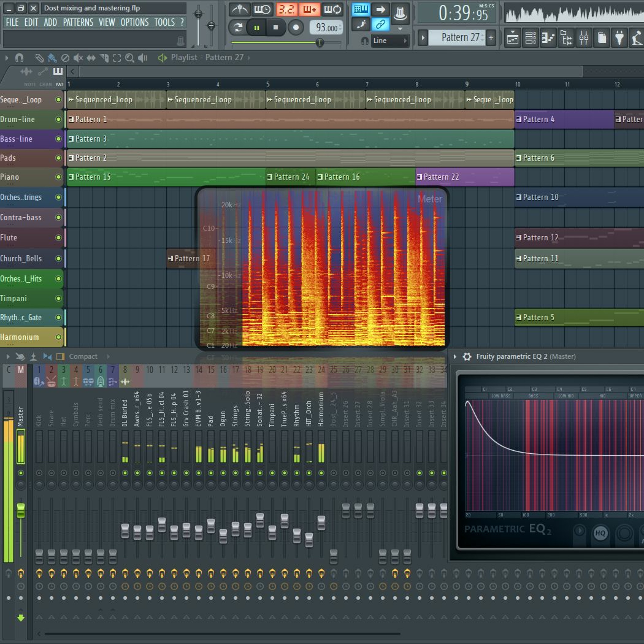Screen dimensions: 644x644
Task: Toggle multilink to controllers icon
Action: pos(380,24)
